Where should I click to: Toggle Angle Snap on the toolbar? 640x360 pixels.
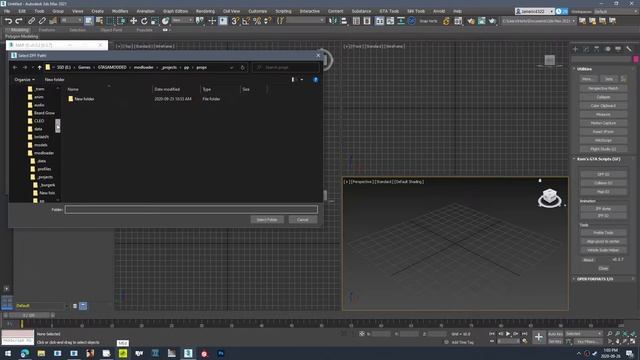[246, 21]
